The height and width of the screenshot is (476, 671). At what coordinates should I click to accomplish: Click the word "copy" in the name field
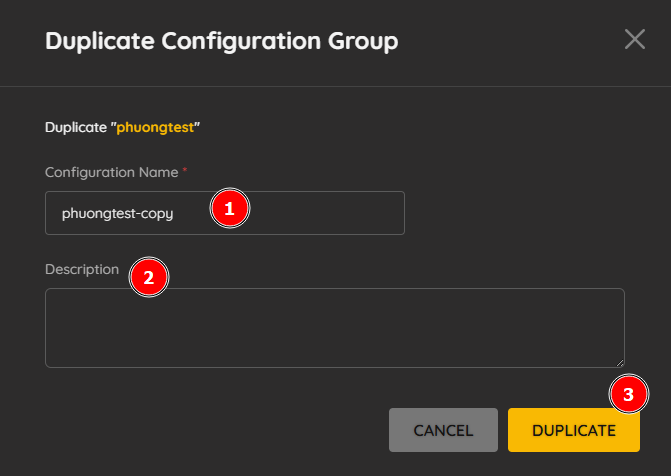point(157,214)
